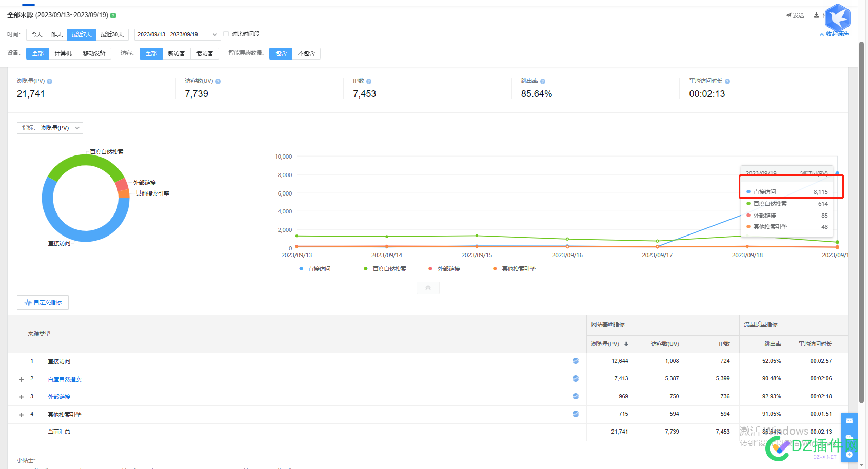Screen dimensions: 868x469
Task: Select 老访客 visitor filter
Action: tap(205, 53)
